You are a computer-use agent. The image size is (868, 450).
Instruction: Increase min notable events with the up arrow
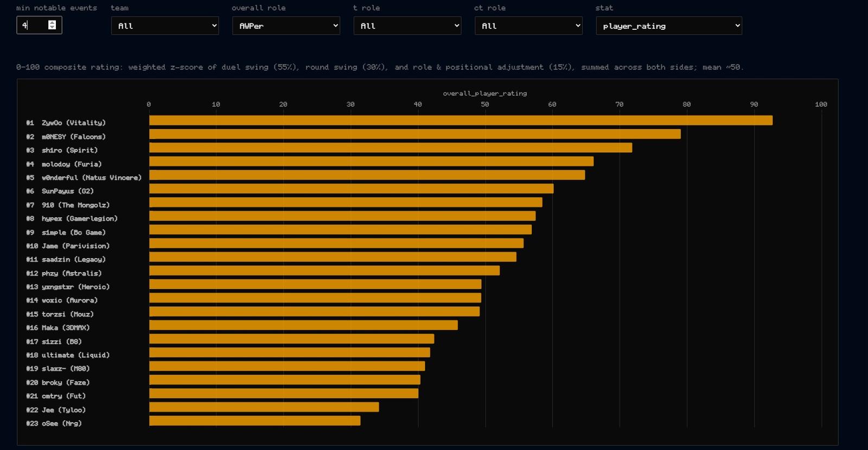click(x=52, y=23)
